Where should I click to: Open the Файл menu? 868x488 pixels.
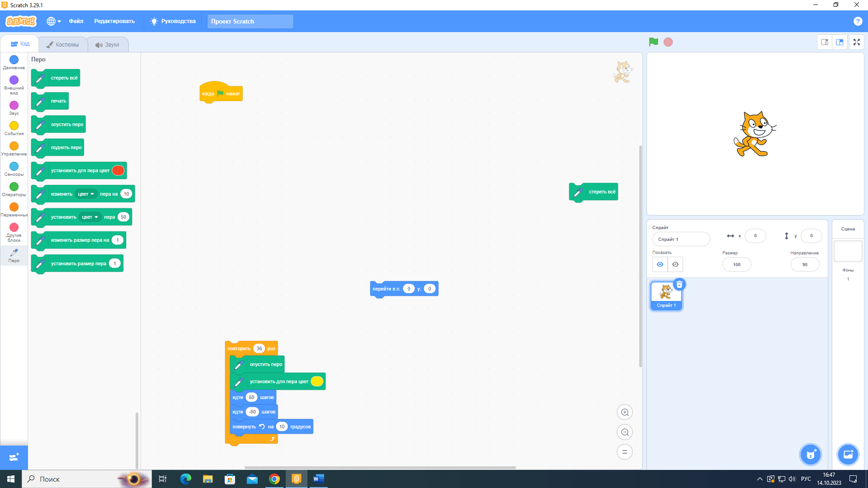point(76,21)
